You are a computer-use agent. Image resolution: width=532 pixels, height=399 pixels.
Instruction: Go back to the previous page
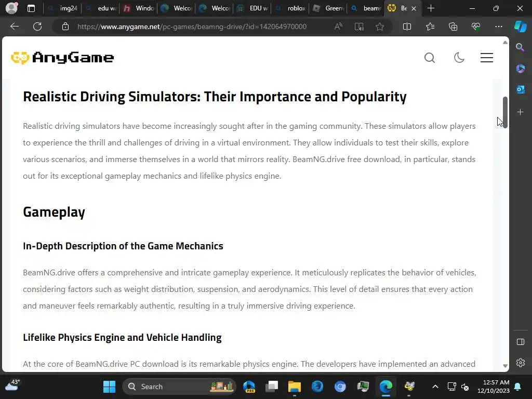click(x=15, y=26)
